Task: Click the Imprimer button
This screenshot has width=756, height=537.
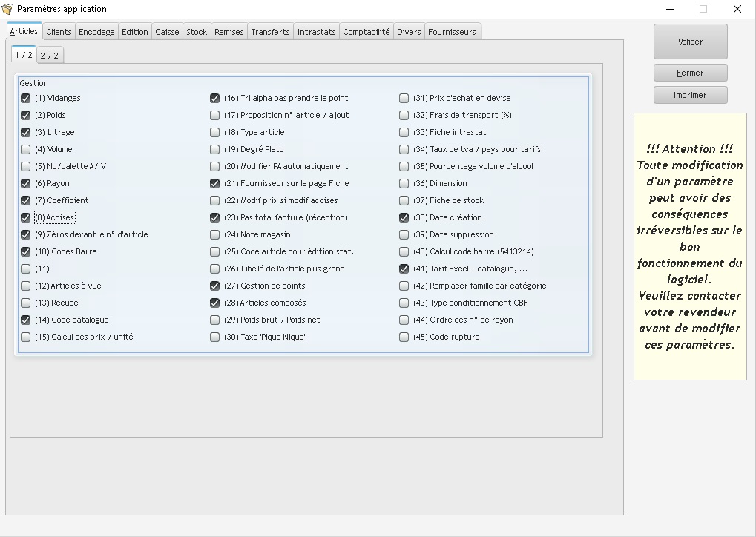Action: [x=690, y=95]
